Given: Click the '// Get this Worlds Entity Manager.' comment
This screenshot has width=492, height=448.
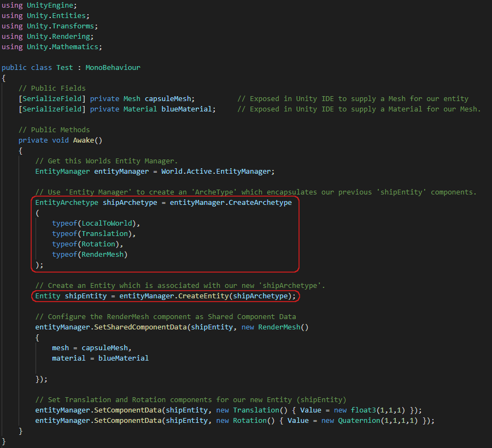Looking at the screenshot, I should click(x=107, y=161).
